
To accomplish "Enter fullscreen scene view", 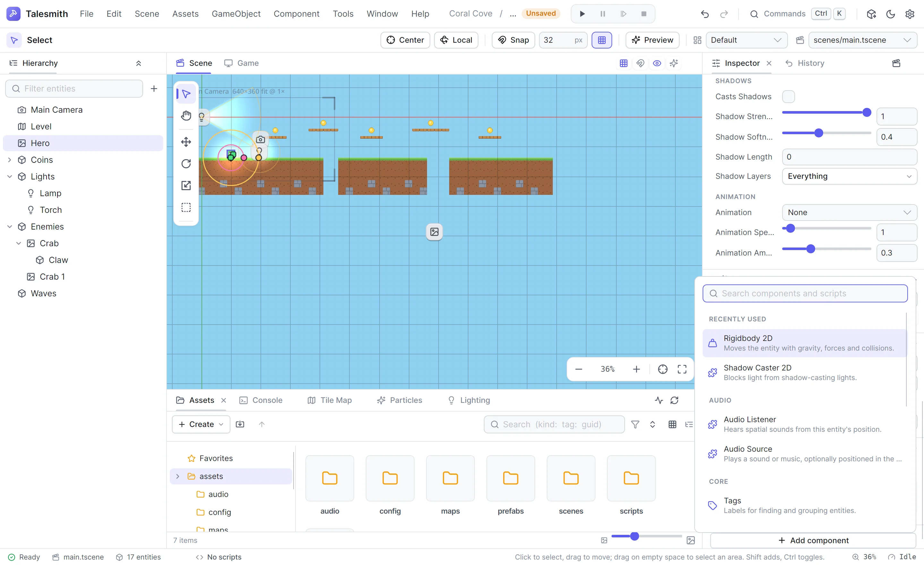I will [x=682, y=369].
